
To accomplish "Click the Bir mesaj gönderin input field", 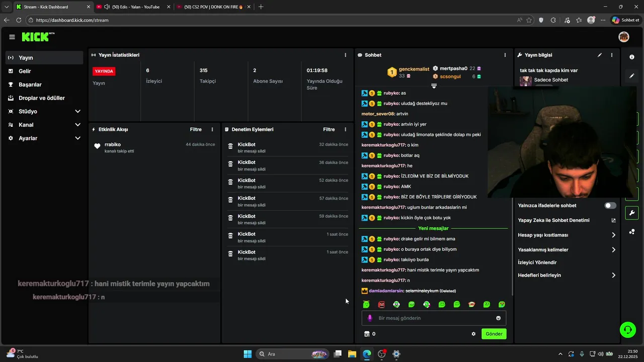I will tap(434, 318).
